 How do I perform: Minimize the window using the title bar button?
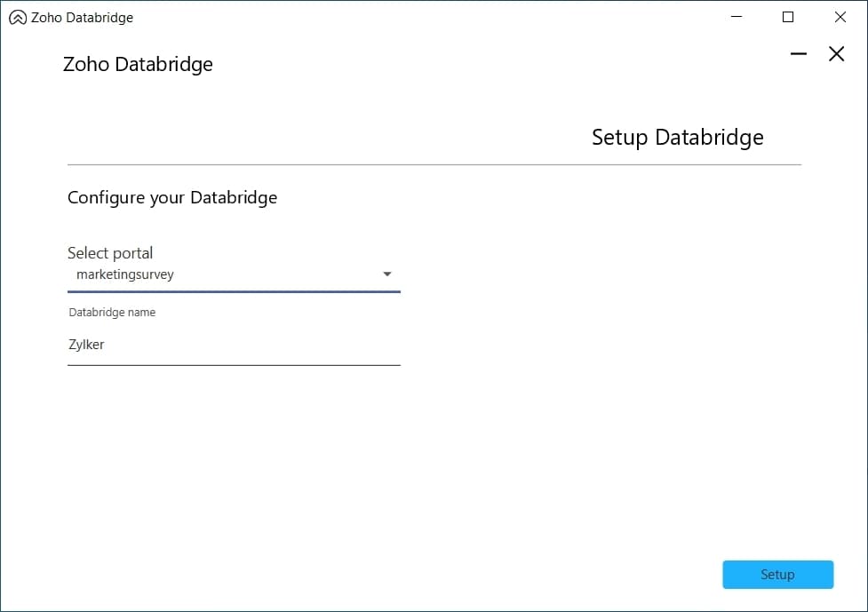point(736,17)
